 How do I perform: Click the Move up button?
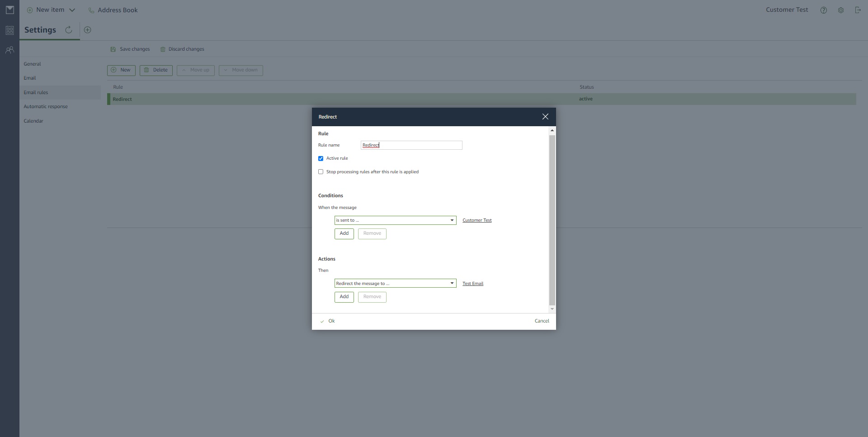[196, 70]
